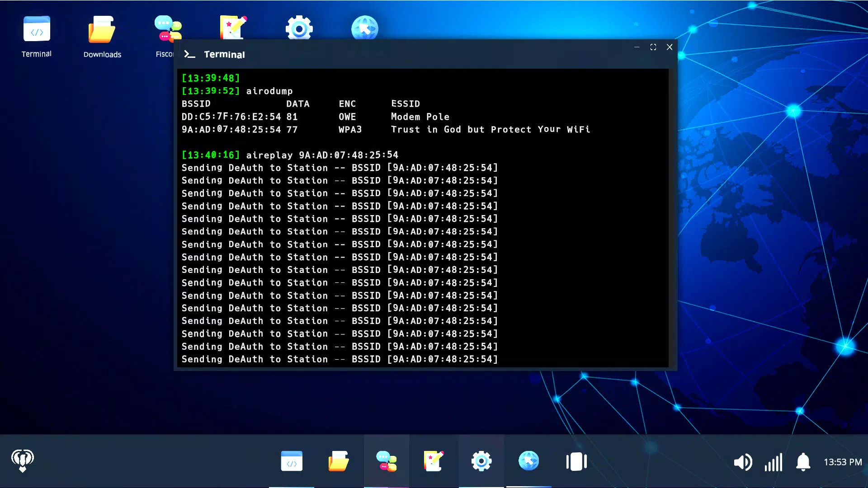Open the file manager icon in taskbar
The height and width of the screenshot is (488, 868).
pos(339,462)
